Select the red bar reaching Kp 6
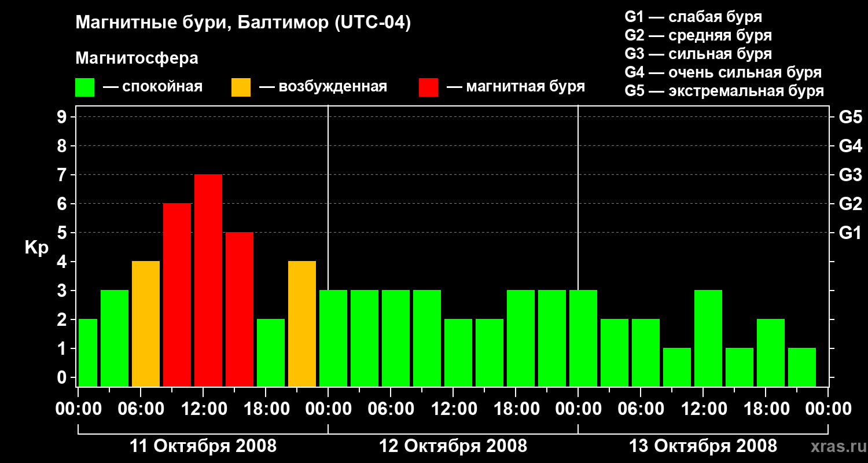 coord(177,295)
